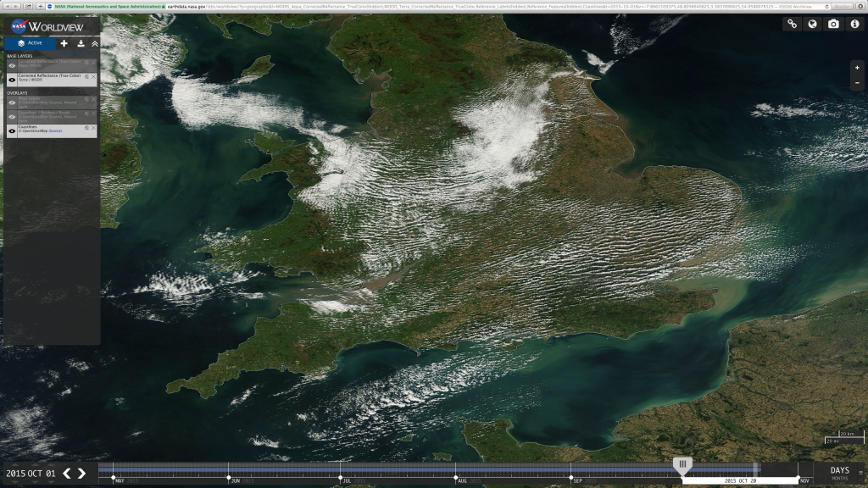This screenshot has width=868, height=488.
Task: Remove the Aqua / MODIS base layer
Action: [x=93, y=63]
